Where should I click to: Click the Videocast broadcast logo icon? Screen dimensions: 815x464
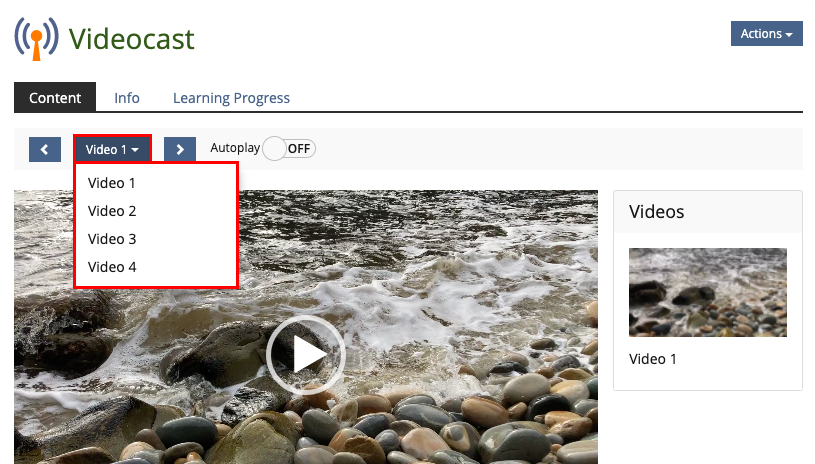tap(36, 39)
